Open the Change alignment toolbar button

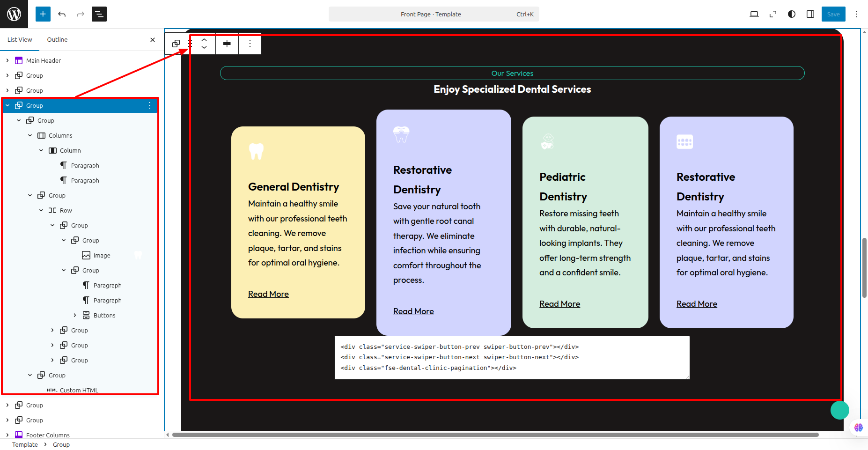(227, 44)
